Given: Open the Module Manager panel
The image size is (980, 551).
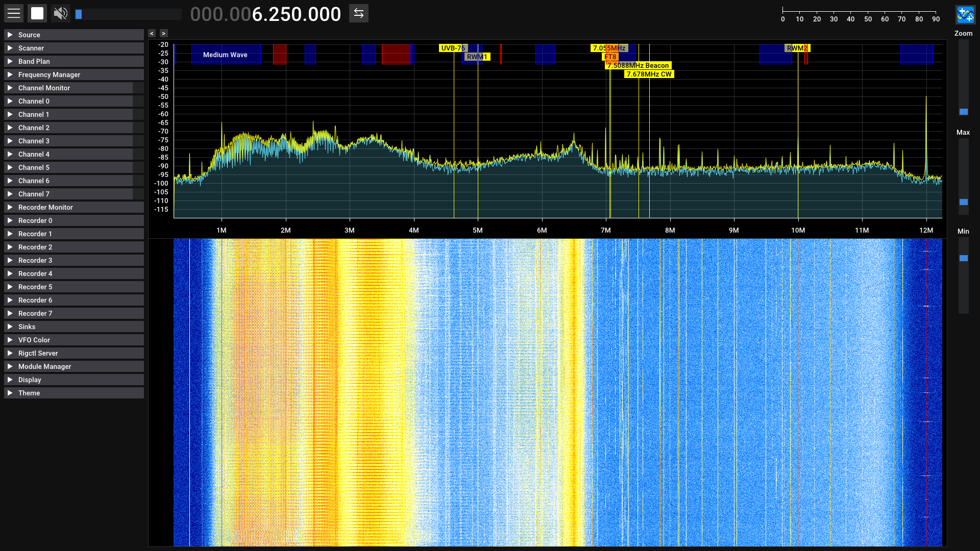Looking at the screenshot, I should point(44,366).
